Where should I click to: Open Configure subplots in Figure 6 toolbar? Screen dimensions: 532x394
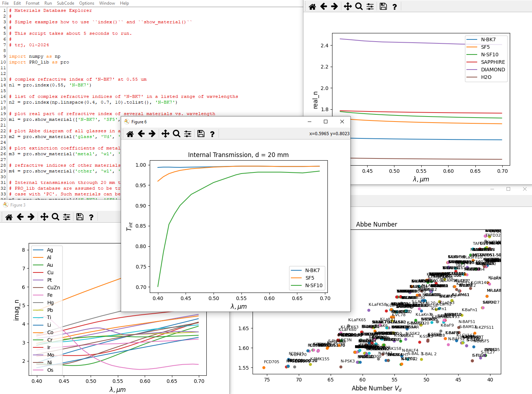coord(188,134)
